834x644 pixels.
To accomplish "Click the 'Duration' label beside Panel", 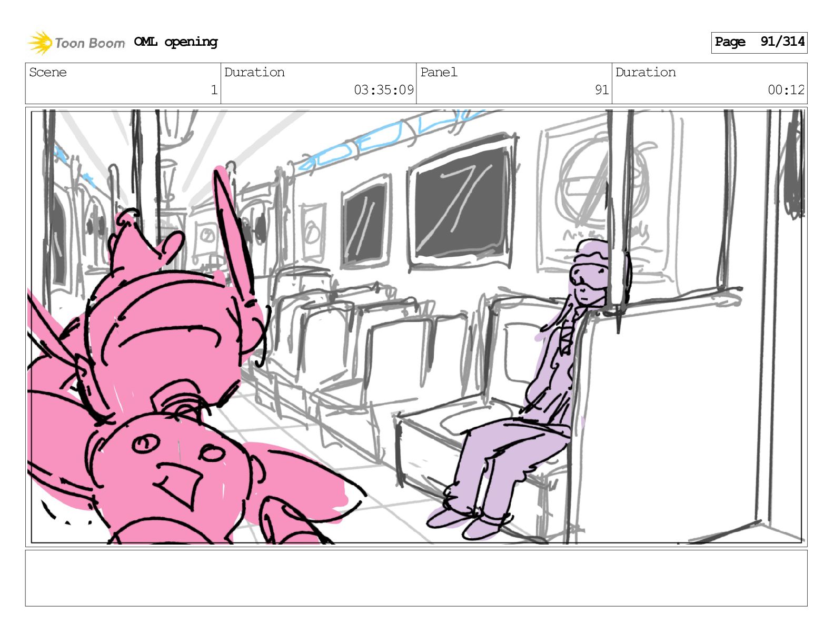I will pos(646,72).
